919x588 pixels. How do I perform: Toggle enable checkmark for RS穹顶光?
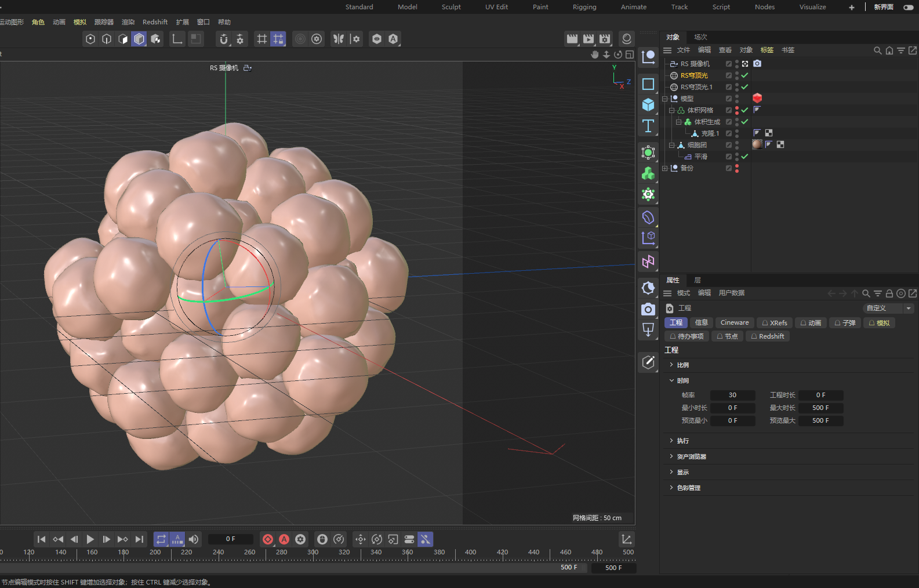click(x=744, y=75)
